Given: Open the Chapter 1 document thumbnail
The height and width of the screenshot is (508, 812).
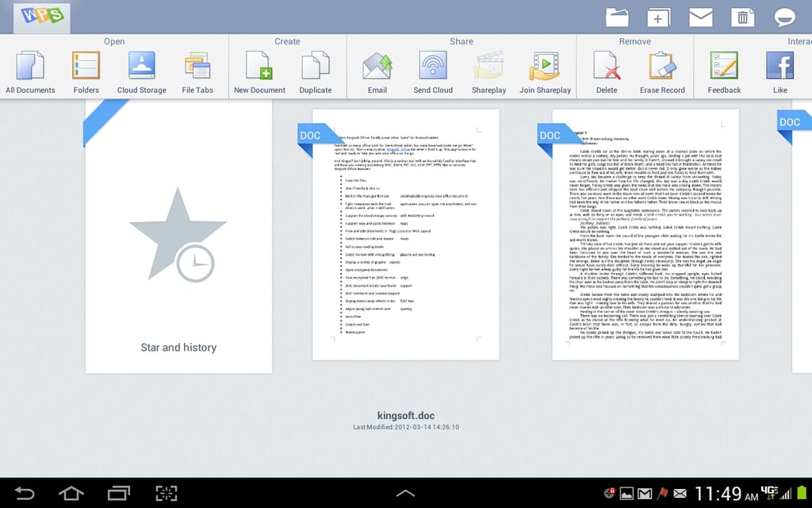Looking at the screenshot, I should (645, 234).
